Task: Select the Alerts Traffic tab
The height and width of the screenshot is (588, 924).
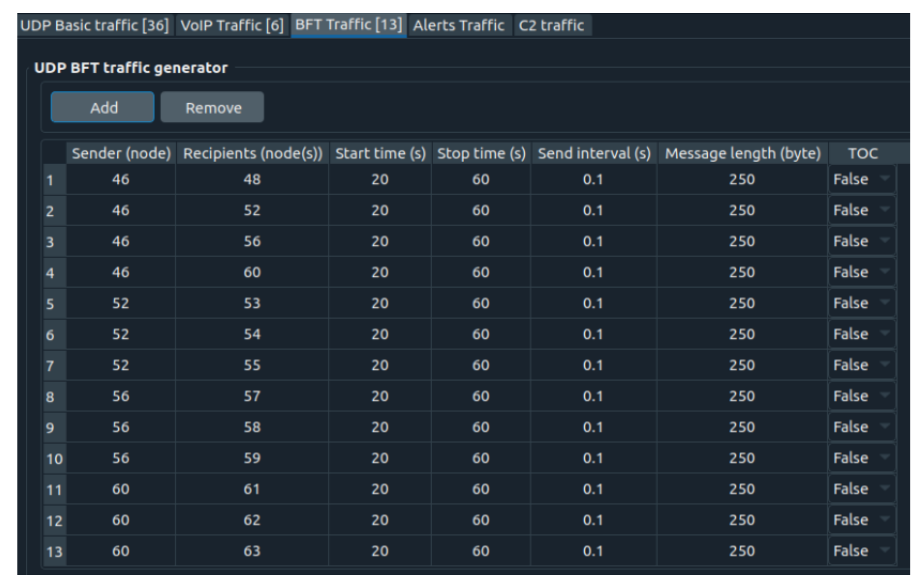Action: pos(458,25)
